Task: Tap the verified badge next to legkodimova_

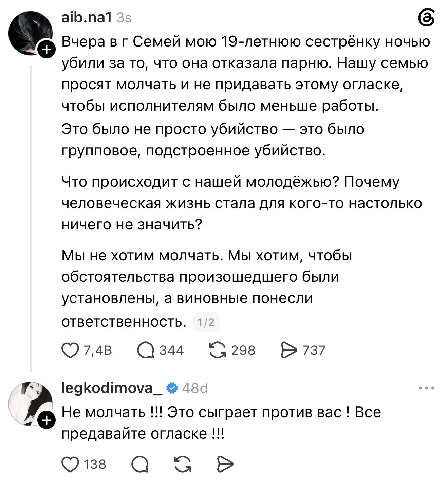Action: pos(172,388)
